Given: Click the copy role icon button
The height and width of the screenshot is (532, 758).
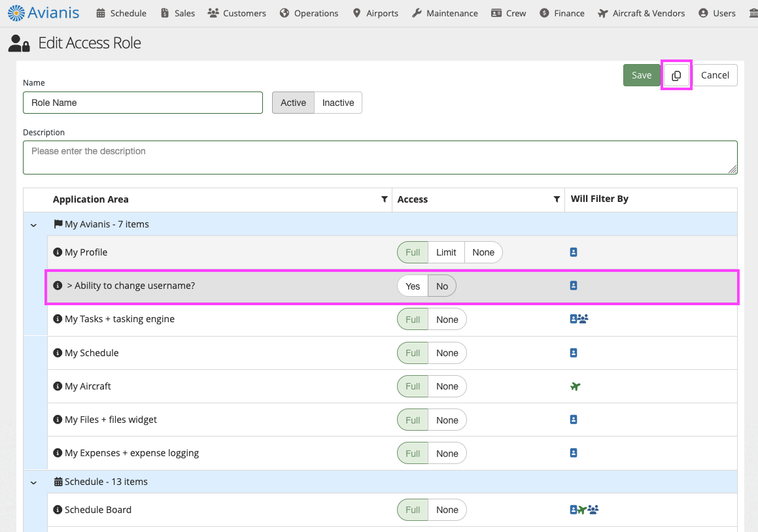Looking at the screenshot, I should [x=676, y=75].
